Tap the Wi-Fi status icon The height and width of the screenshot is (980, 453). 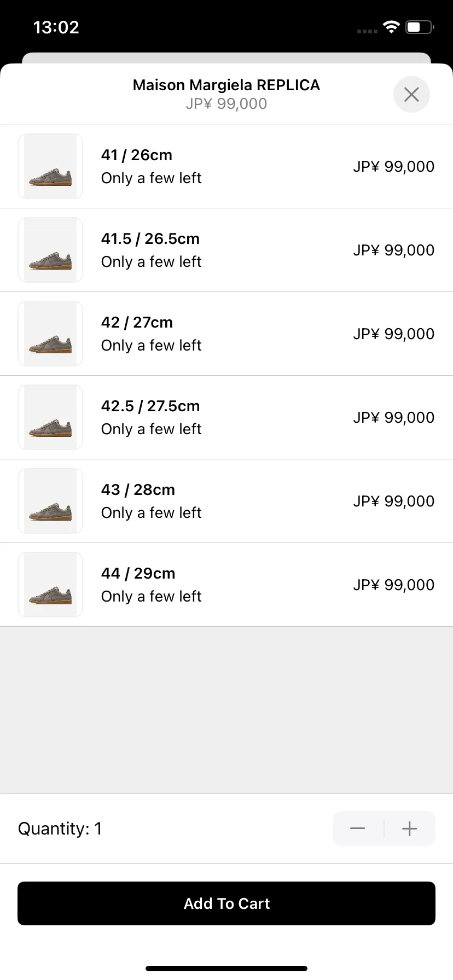(391, 27)
